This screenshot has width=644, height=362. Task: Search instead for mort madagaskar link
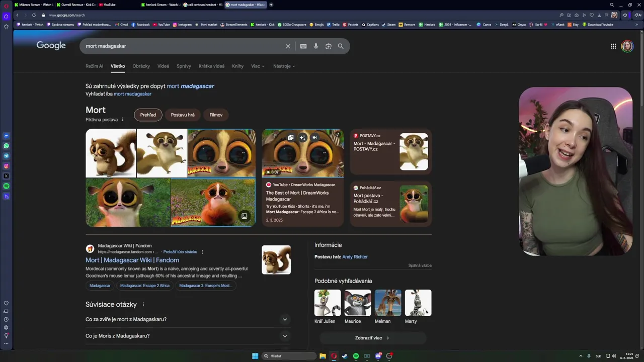pos(132,94)
